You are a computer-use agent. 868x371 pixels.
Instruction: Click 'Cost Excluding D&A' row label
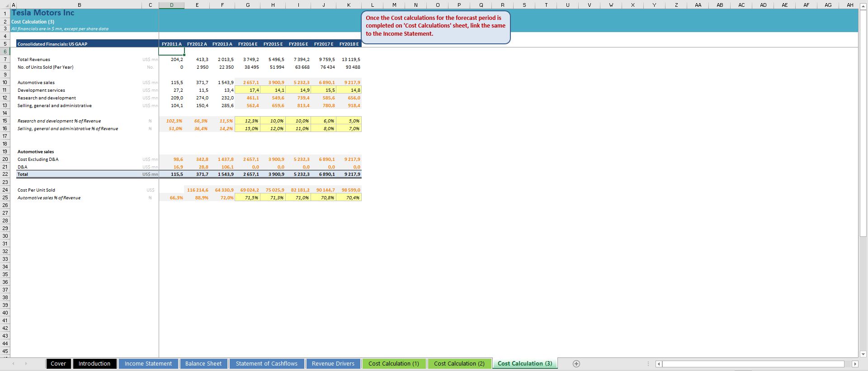coord(38,160)
